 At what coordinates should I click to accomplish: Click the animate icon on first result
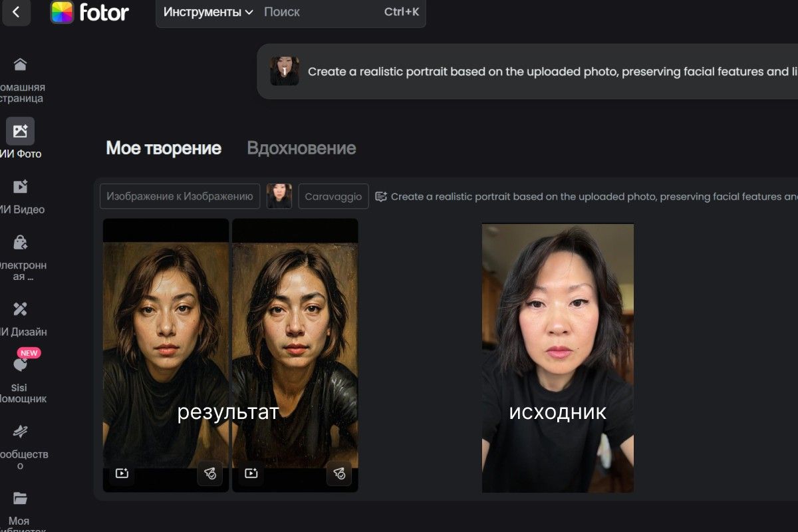click(x=122, y=473)
